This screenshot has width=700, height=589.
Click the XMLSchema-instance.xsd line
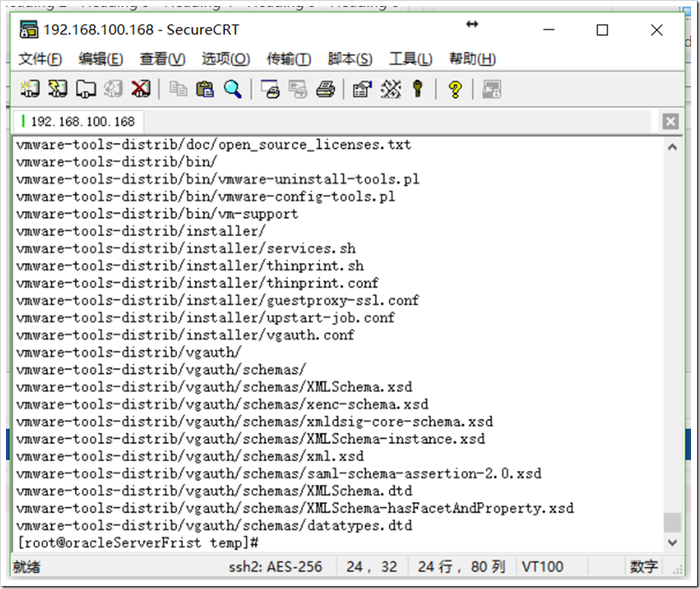click(x=251, y=439)
